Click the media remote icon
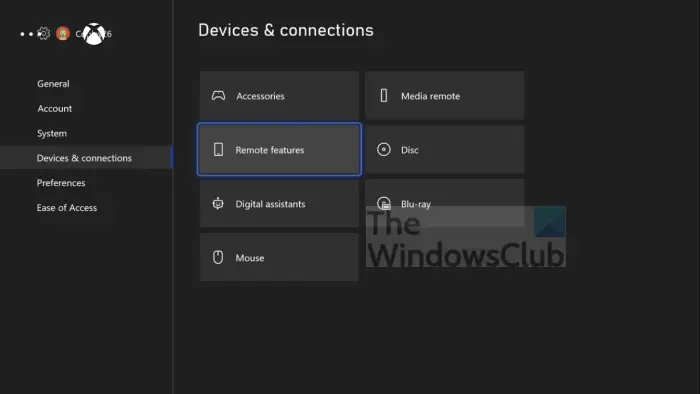 (383, 95)
